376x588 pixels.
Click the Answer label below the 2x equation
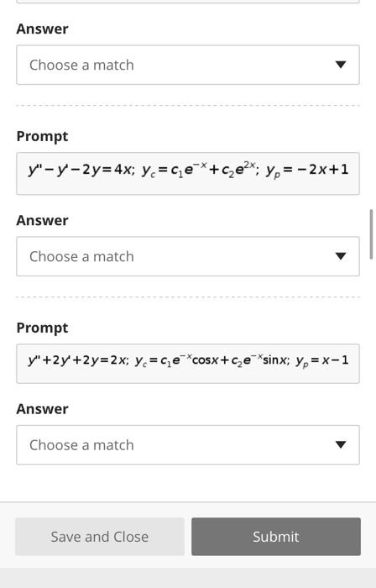[x=42, y=409]
